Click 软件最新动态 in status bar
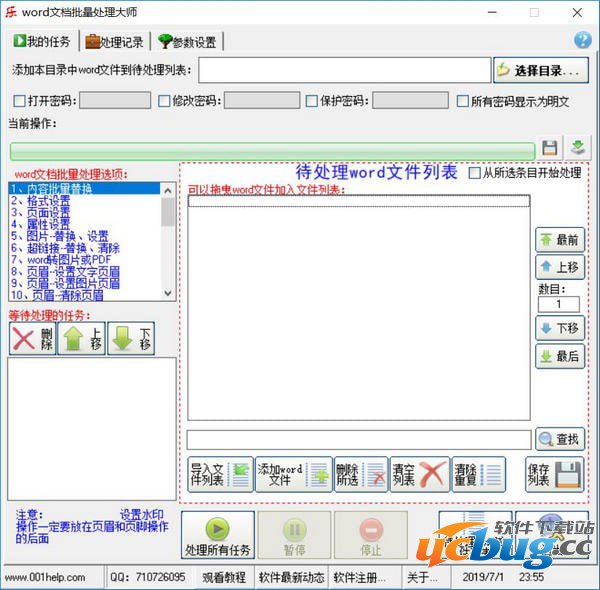Screen dimensions: 600x590 tap(292, 577)
